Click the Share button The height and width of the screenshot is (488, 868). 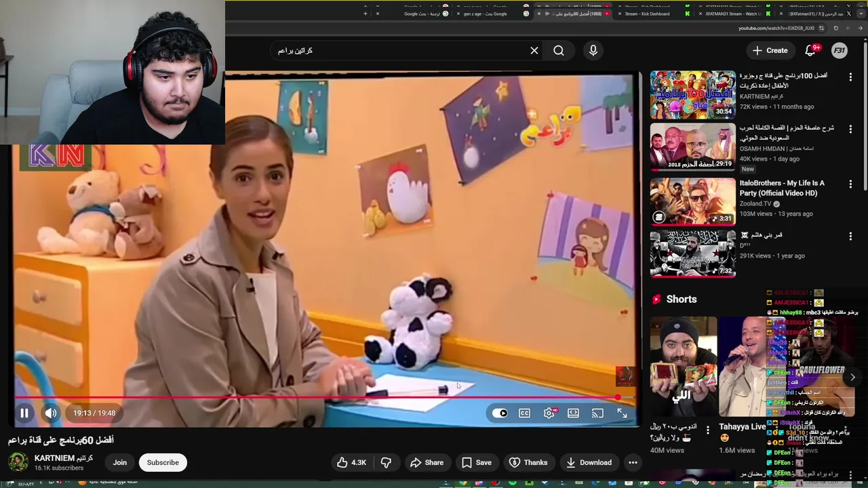[x=427, y=462]
